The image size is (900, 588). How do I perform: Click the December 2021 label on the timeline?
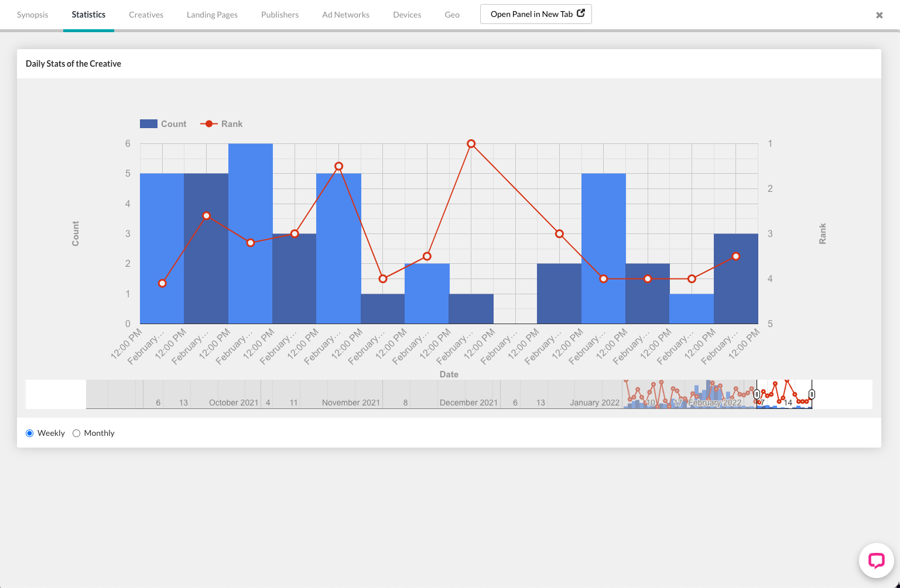click(x=469, y=403)
